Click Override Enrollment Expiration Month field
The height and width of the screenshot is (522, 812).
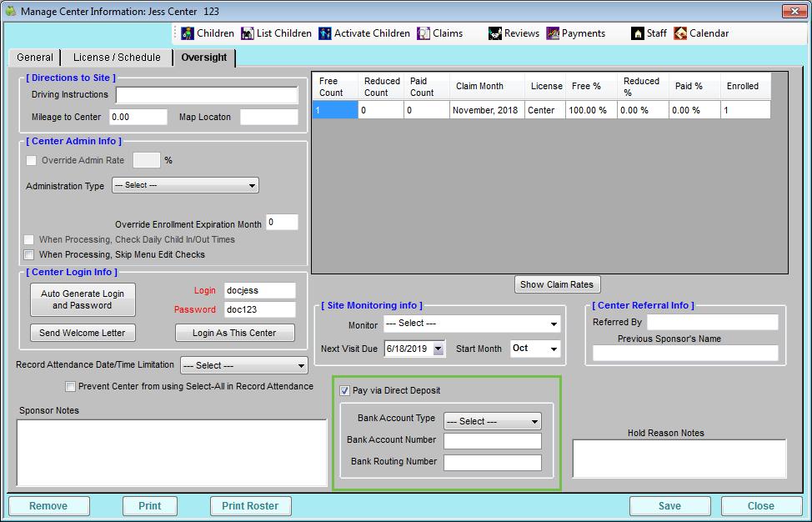tap(283, 222)
